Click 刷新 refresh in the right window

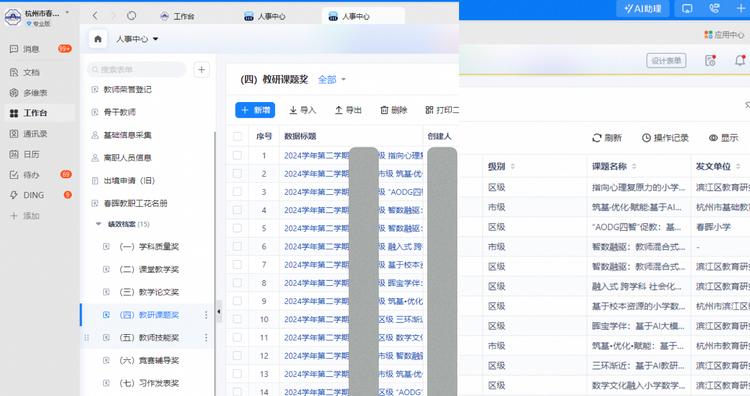click(x=607, y=138)
